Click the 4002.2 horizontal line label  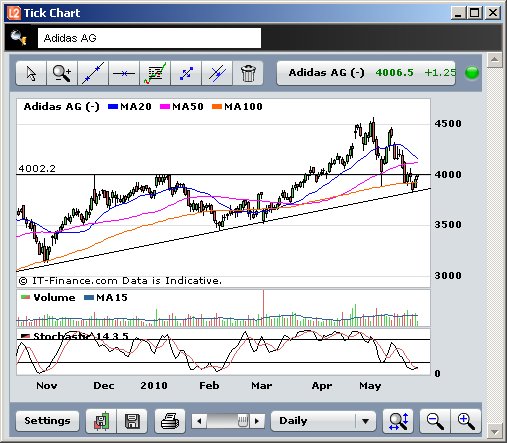[37, 168]
